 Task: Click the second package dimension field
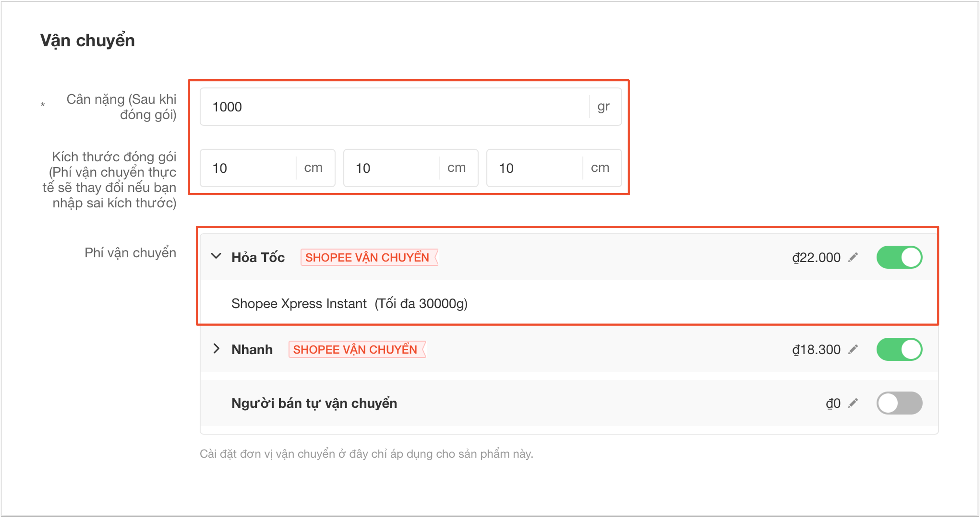[x=410, y=168]
